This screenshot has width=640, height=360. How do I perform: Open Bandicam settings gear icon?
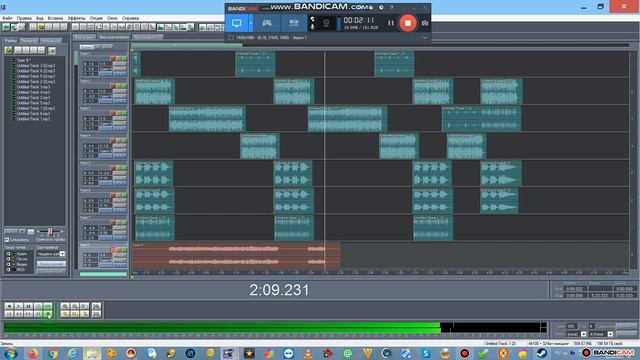[x=381, y=7]
